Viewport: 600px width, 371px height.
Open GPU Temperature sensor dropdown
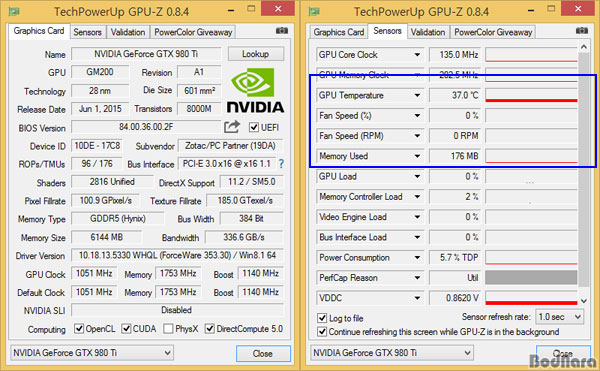pos(417,95)
